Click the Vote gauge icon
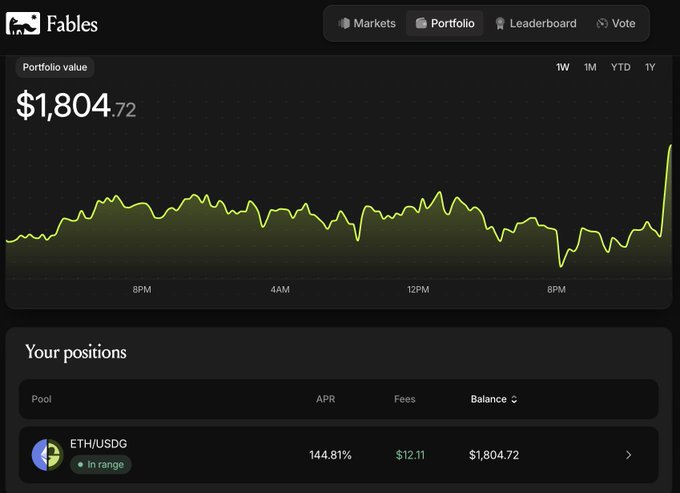680x493 pixels. (602, 23)
